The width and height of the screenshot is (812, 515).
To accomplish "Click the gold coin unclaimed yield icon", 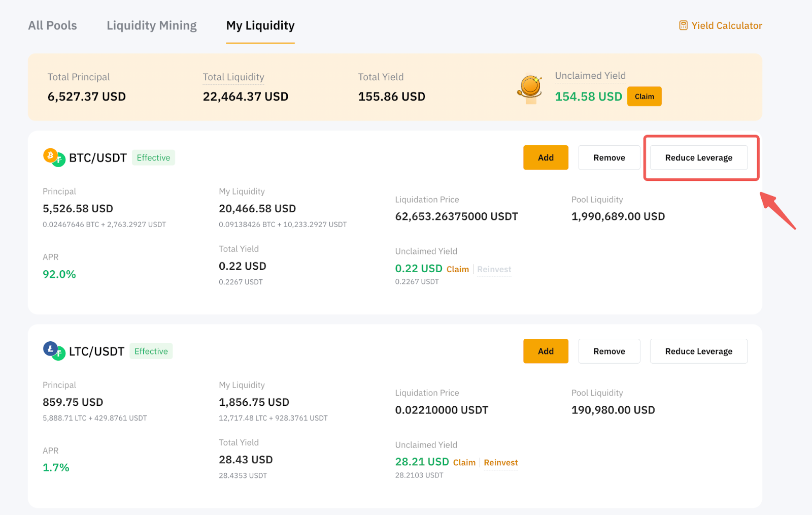I will pyautogui.click(x=529, y=88).
